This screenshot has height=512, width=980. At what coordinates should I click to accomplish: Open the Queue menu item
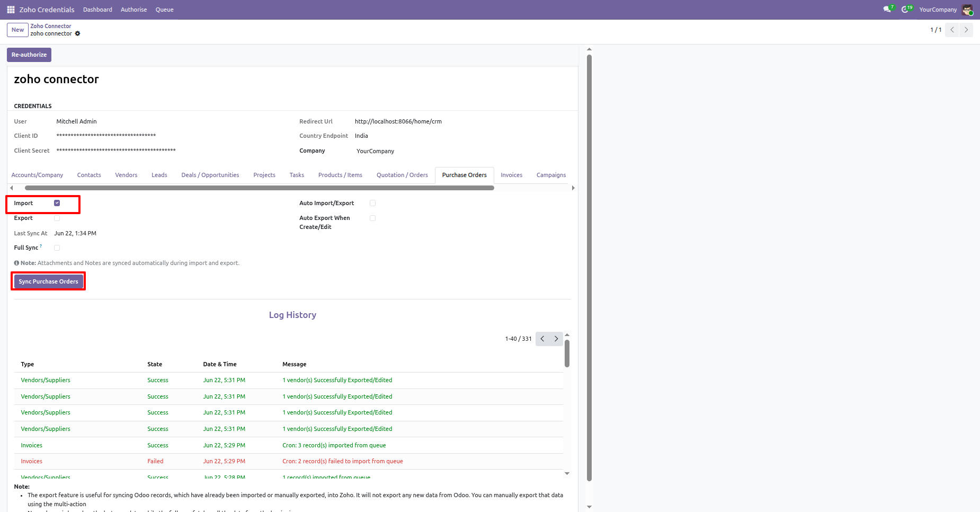point(164,10)
